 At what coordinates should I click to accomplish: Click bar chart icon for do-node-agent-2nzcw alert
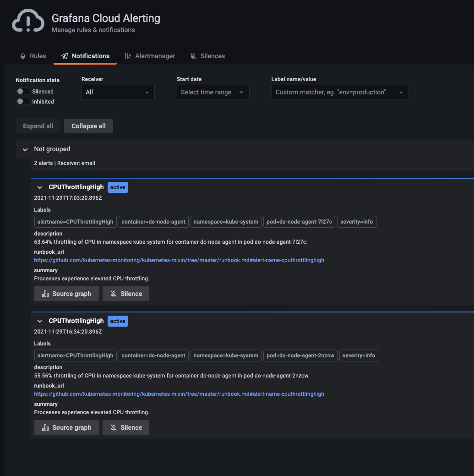pos(45,427)
